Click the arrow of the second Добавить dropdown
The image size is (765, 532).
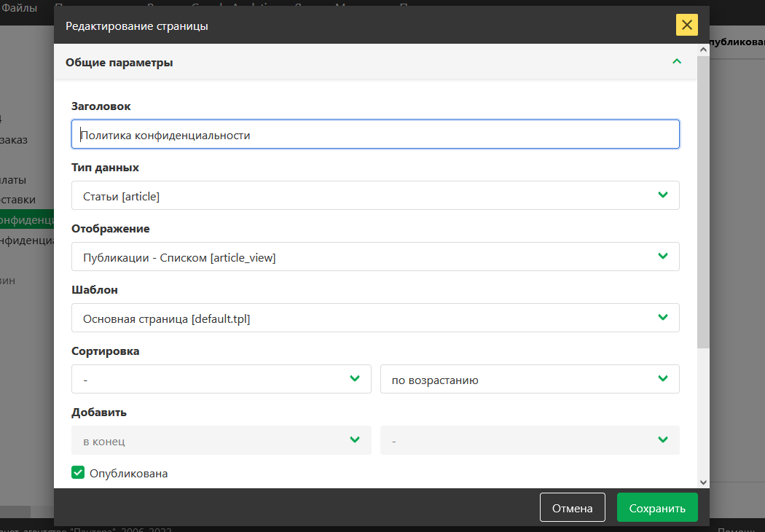662,440
